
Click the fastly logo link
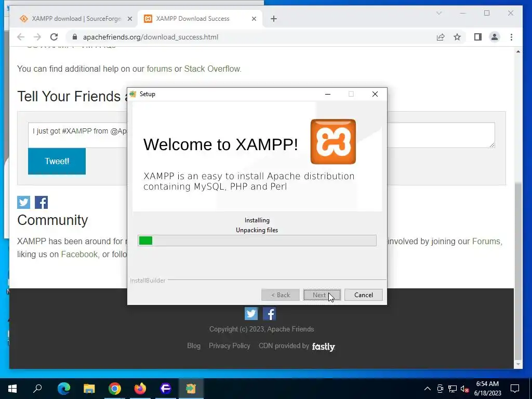323,347
